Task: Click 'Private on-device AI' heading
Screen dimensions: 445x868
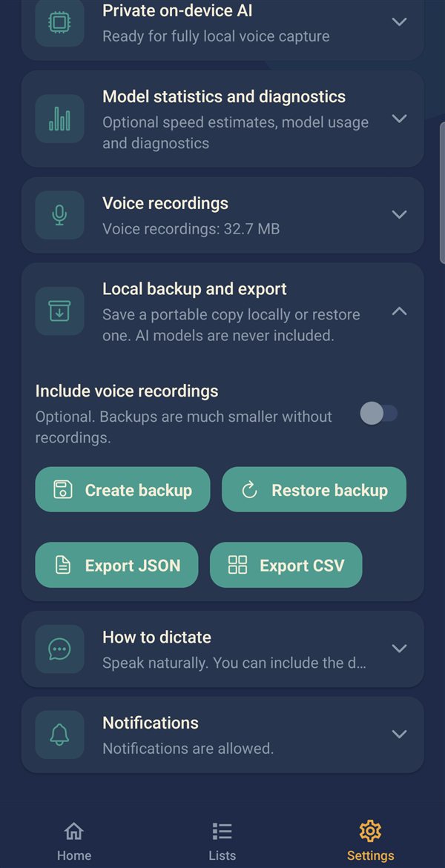Action: pyautogui.click(x=177, y=10)
